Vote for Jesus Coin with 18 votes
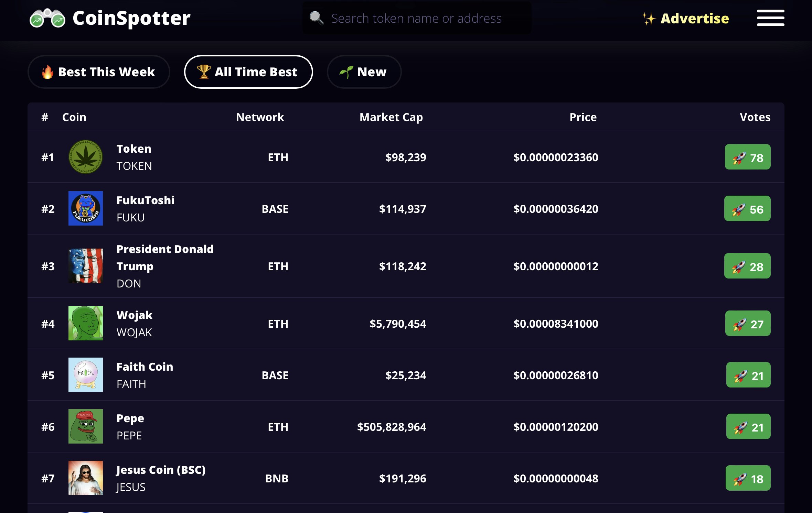 pyautogui.click(x=748, y=478)
